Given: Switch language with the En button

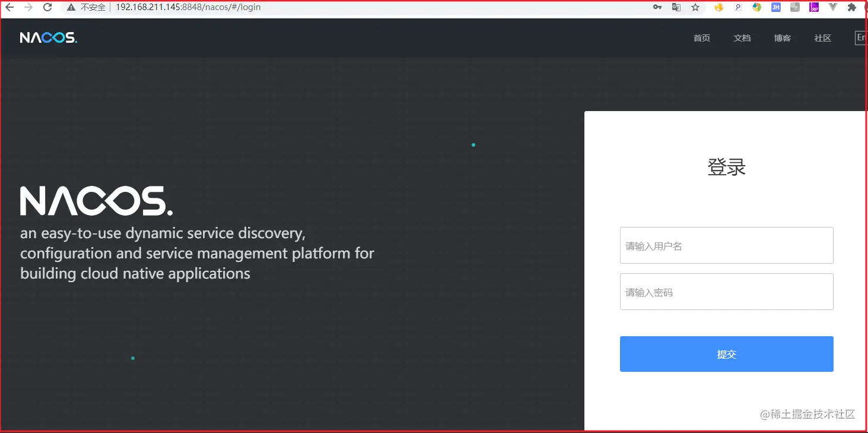Looking at the screenshot, I should coord(861,37).
